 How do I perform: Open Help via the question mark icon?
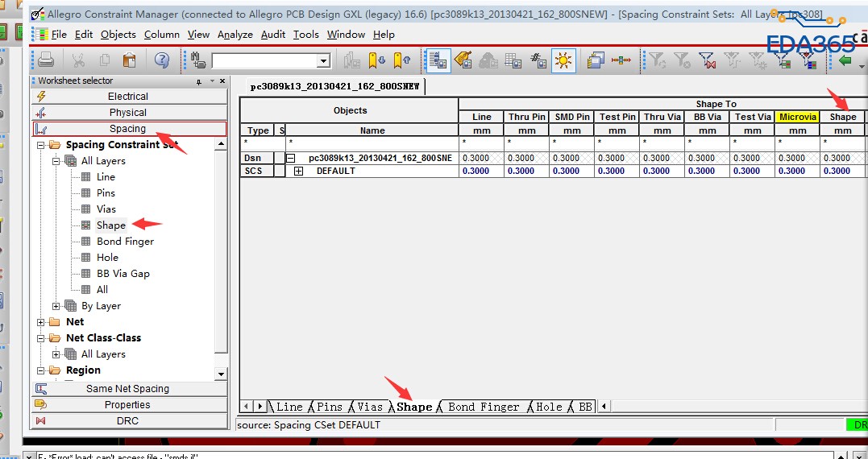pyautogui.click(x=162, y=60)
